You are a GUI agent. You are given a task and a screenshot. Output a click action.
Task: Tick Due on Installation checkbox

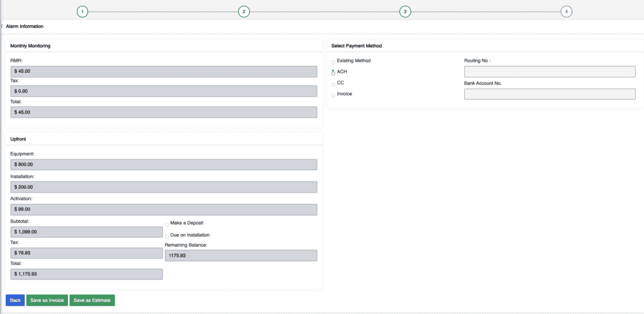(167, 237)
